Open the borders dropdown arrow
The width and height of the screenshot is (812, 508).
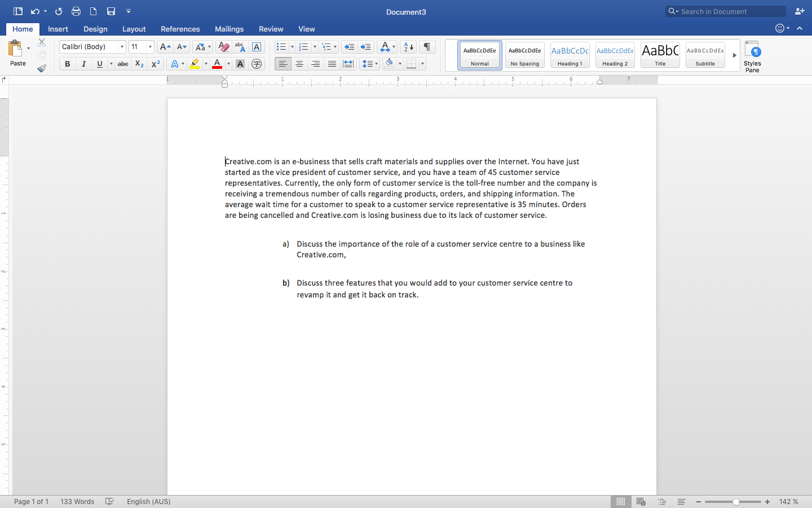coord(422,64)
